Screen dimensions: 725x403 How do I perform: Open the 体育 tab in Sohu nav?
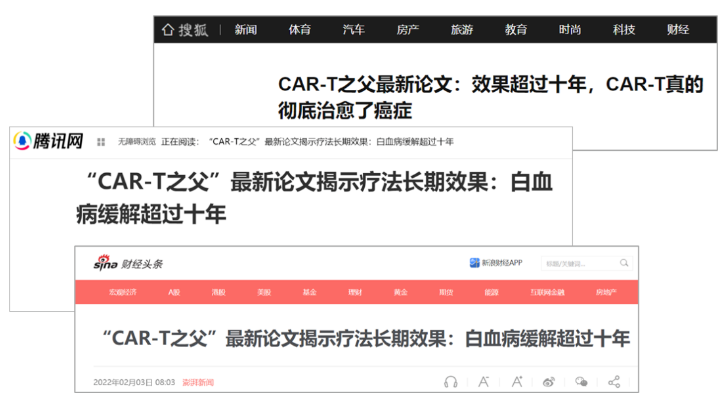click(x=299, y=30)
